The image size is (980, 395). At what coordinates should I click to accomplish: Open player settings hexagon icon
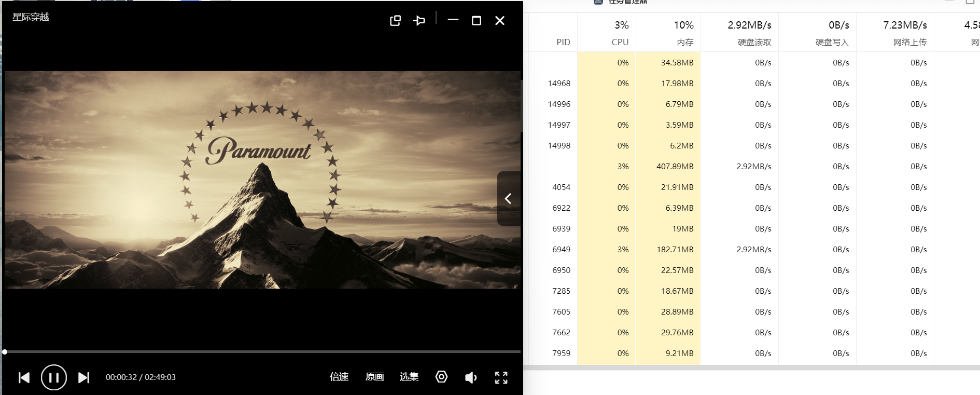pos(441,377)
